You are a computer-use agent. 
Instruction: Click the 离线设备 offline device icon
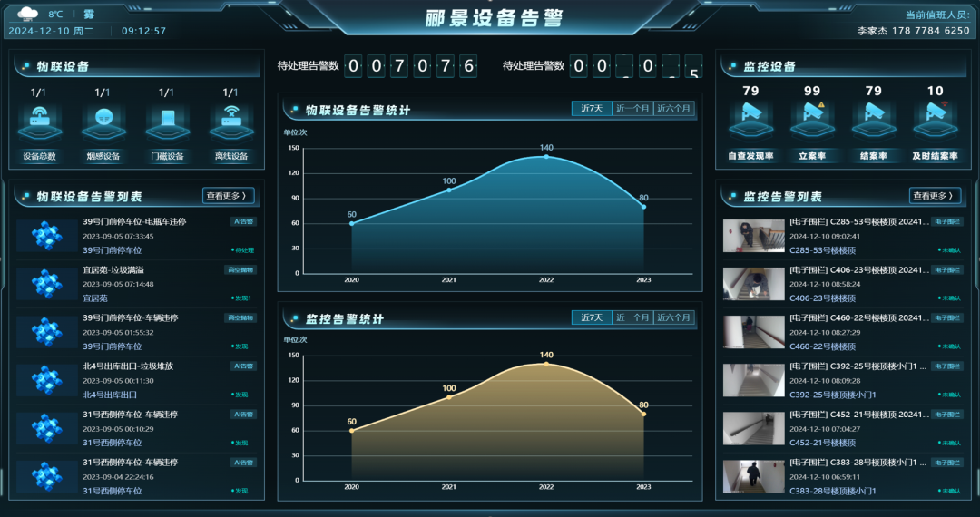pos(230,119)
